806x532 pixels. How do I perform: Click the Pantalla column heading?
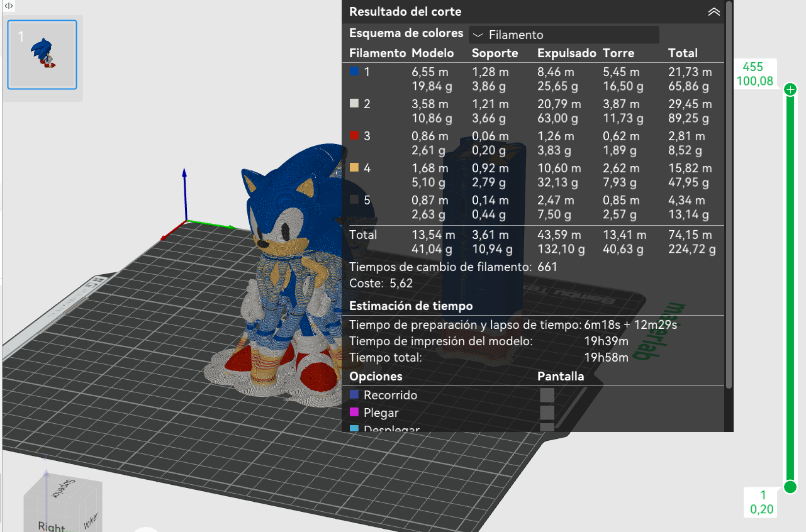(x=561, y=377)
